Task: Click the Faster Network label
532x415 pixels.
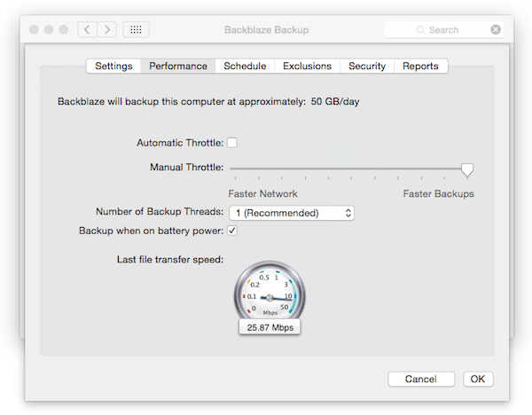Action: tap(262, 194)
